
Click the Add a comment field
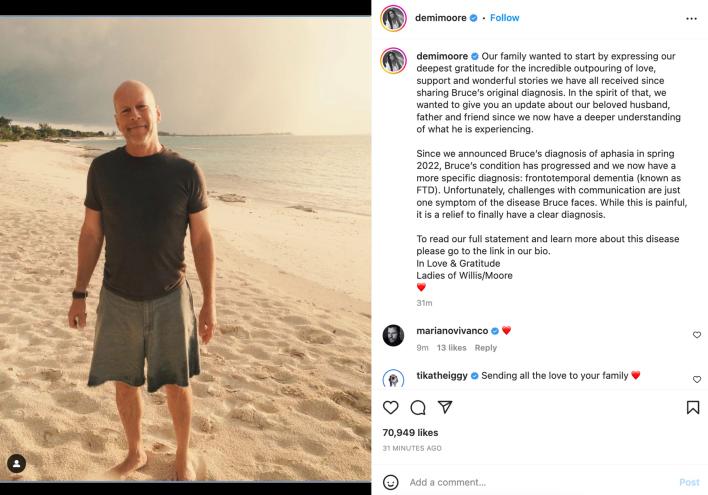530,482
